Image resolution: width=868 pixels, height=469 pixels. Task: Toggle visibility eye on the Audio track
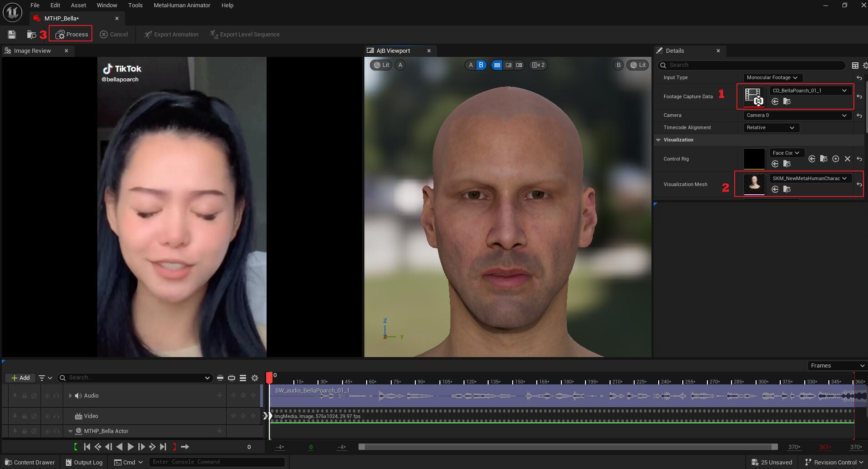tap(47, 396)
